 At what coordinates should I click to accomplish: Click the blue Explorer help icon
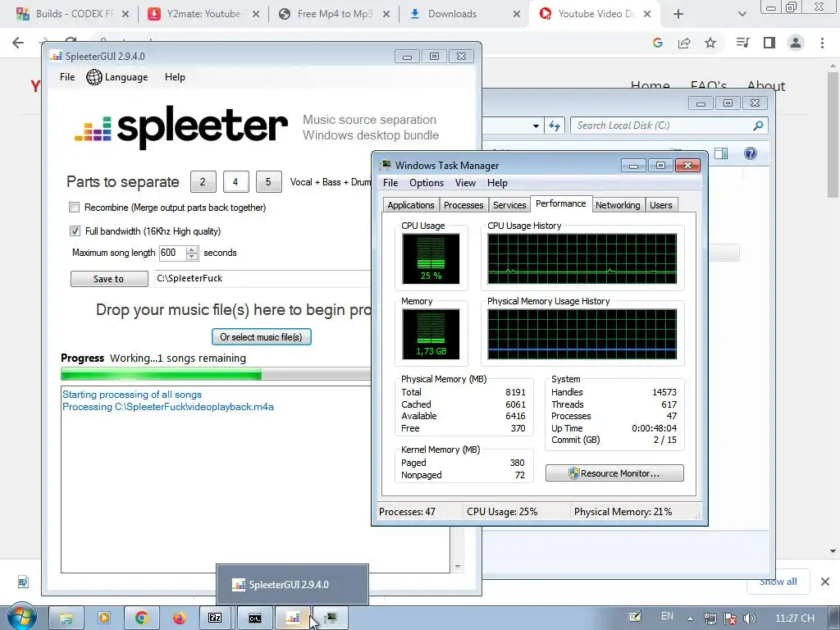pyautogui.click(x=751, y=153)
